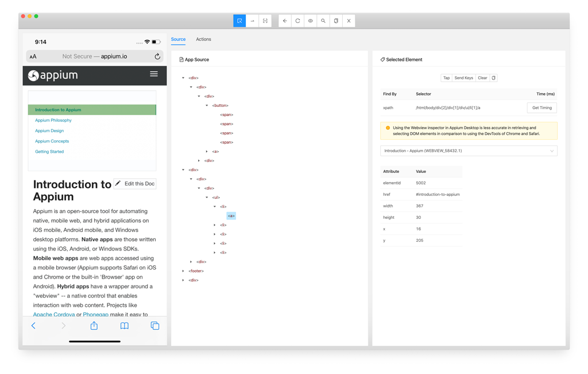Expand the collapsed <div> just above <footer>
The width and height of the screenshot is (588, 374).
tap(191, 262)
